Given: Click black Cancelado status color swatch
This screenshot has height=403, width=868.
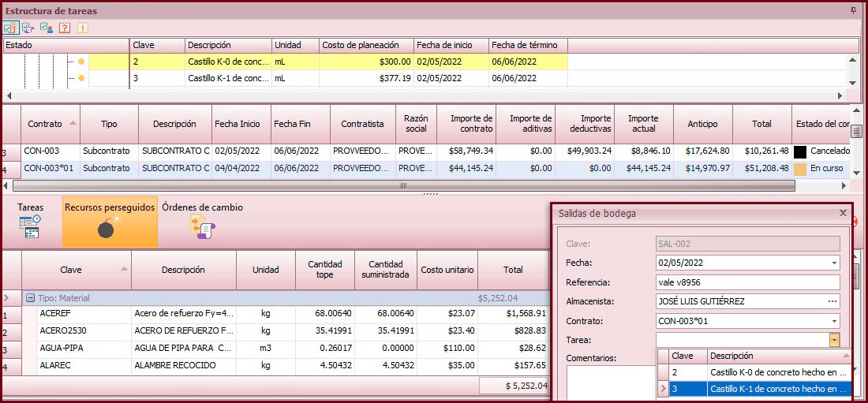Looking at the screenshot, I should (x=799, y=151).
